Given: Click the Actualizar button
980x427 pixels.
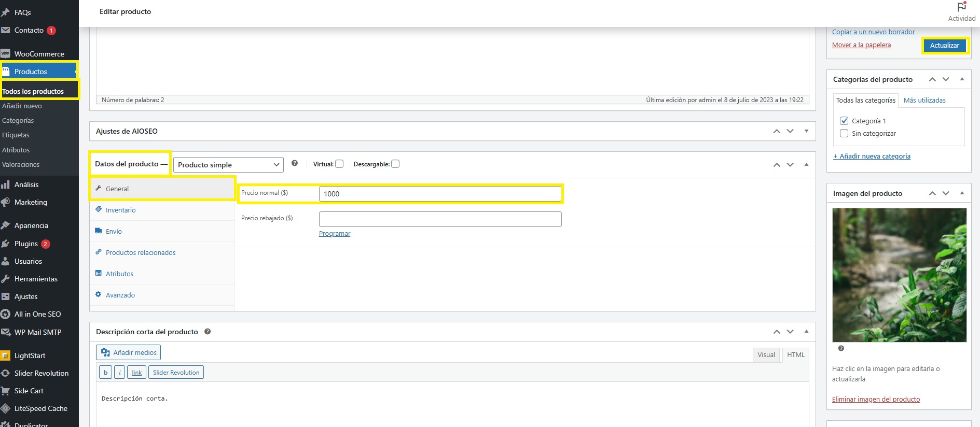Looking at the screenshot, I should [944, 46].
